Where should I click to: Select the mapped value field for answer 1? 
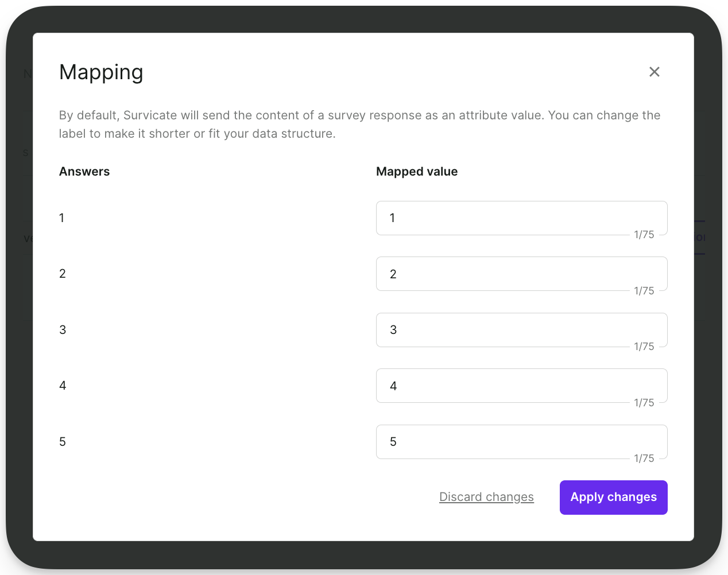[x=521, y=218]
